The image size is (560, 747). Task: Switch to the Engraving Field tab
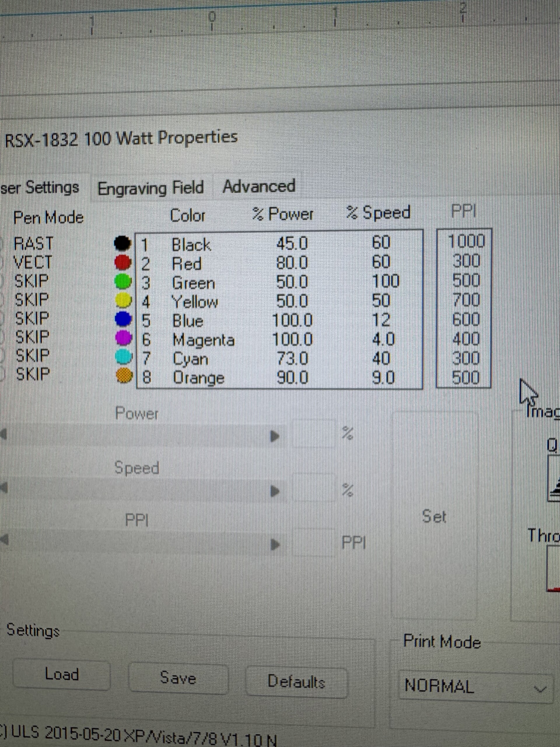pyautogui.click(x=150, y=188)
